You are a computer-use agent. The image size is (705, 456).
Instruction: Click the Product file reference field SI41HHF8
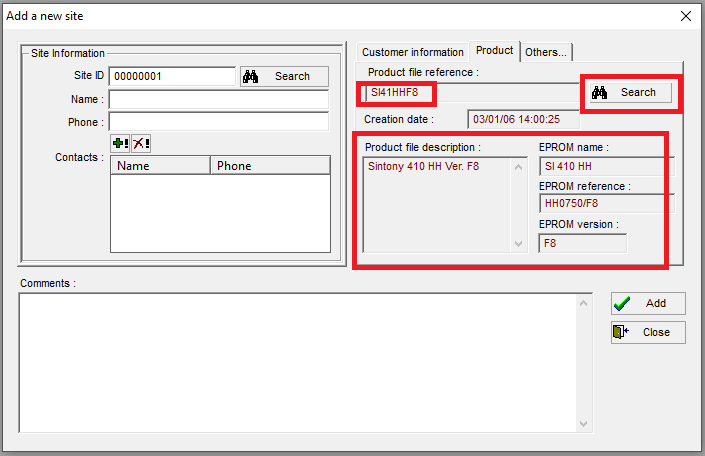[398, 93]
